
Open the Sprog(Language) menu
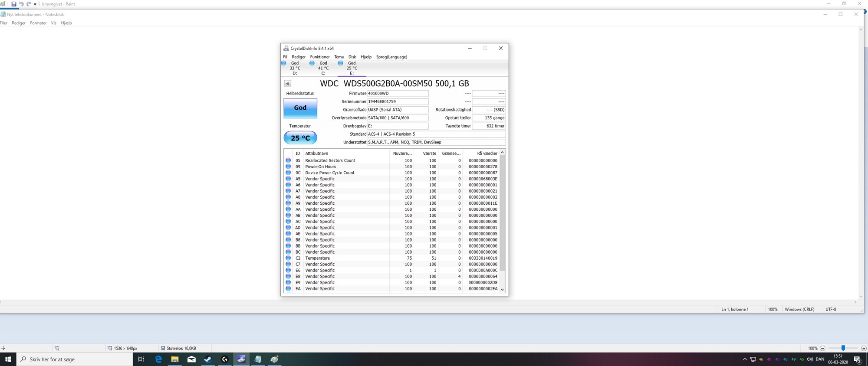tap(391, 57)
